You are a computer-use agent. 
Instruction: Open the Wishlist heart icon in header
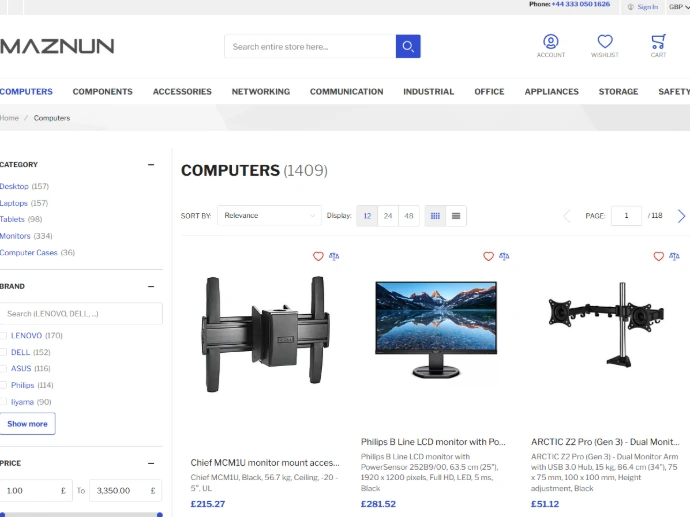coord(604,42)
